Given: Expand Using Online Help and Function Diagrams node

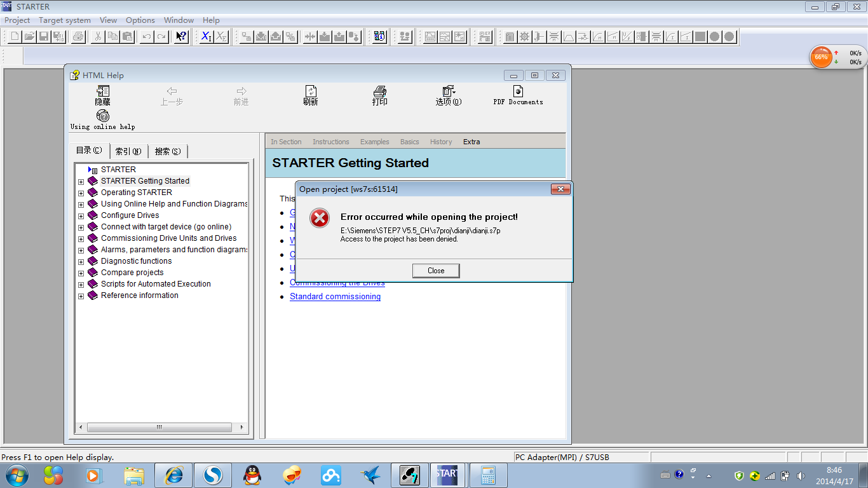Looking at the screenshot, I should (x=81, y=205).
